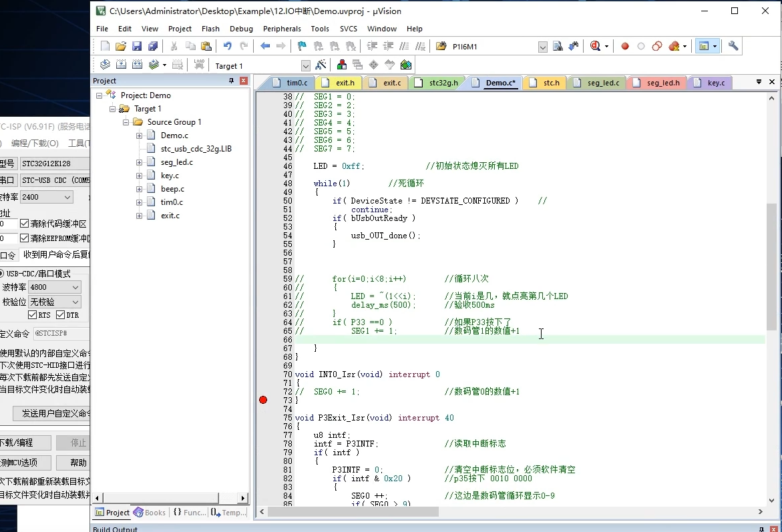Start debug session icon
Image resolution: width=782 pixels, height=532 pixels.
click(x=595, y=46)
